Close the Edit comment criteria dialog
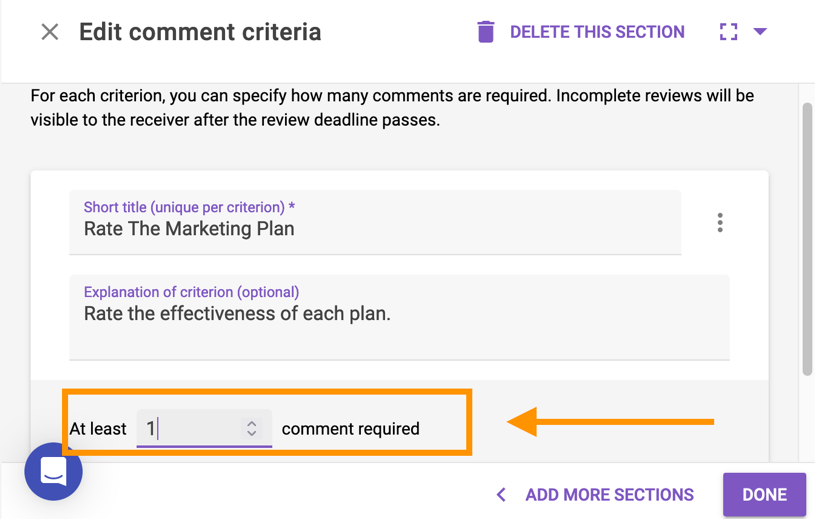The height and width of the screenshot is (519, 821). (x=49, y=32)
